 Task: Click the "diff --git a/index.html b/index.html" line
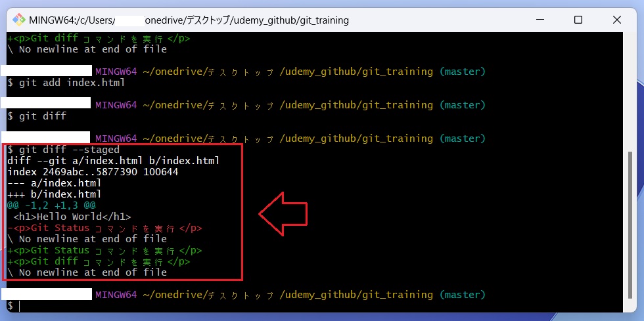point(113,161)
